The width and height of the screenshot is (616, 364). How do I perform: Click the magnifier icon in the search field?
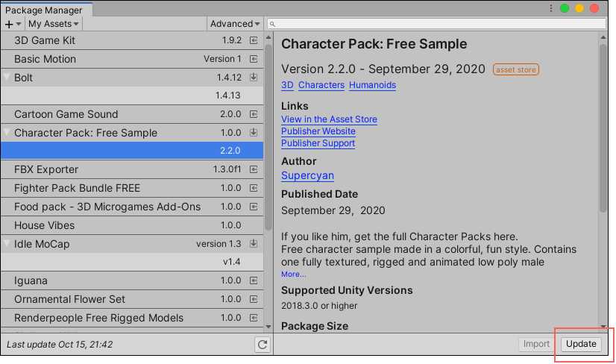point(272,24)
